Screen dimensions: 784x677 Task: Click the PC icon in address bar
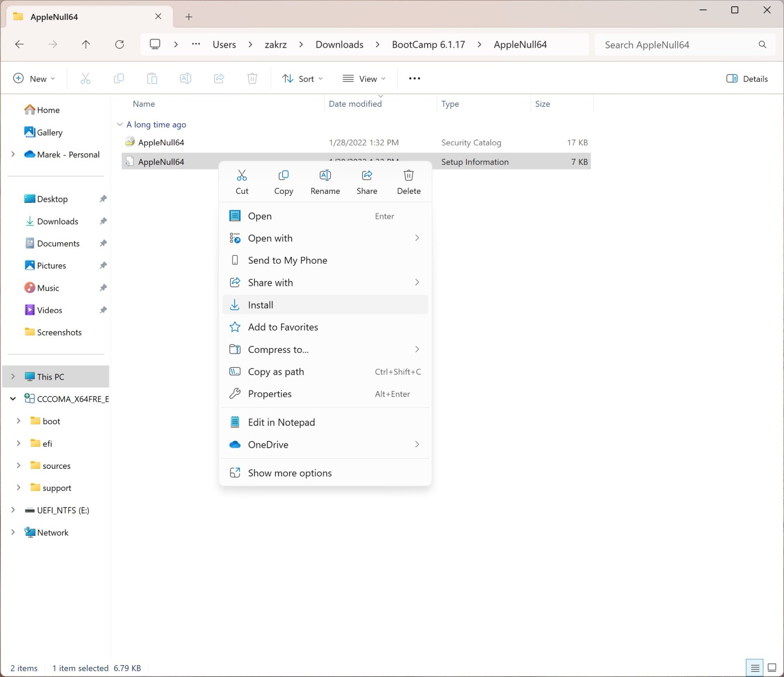click(155, 44)
